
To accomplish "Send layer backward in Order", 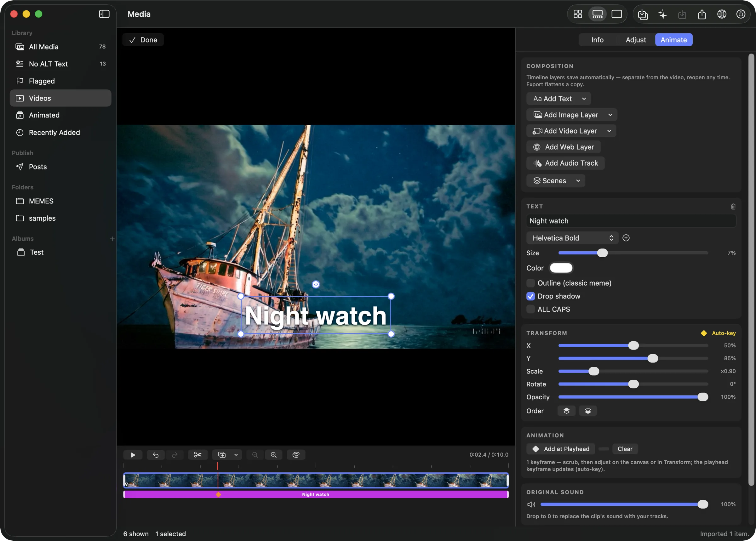I will 588,411.
